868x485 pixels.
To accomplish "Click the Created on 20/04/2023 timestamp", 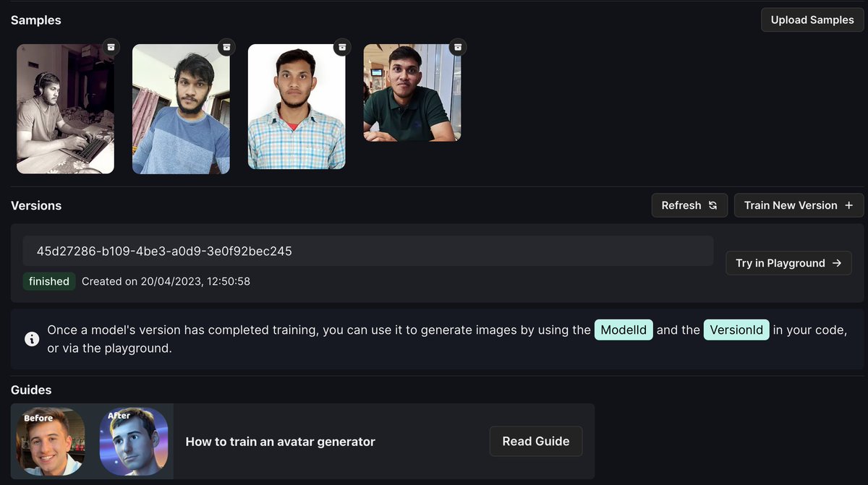I will pos(166,281).
